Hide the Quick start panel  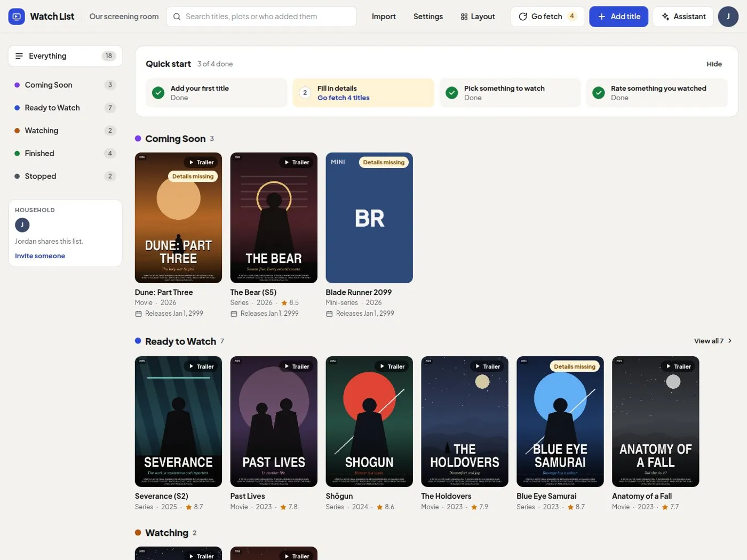pos(714,64)
